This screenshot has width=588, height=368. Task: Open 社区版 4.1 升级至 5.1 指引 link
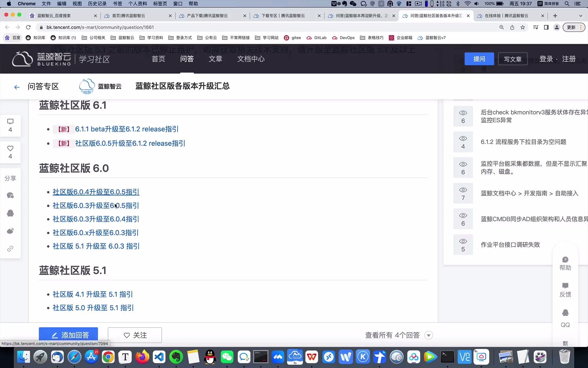point(93,294)
